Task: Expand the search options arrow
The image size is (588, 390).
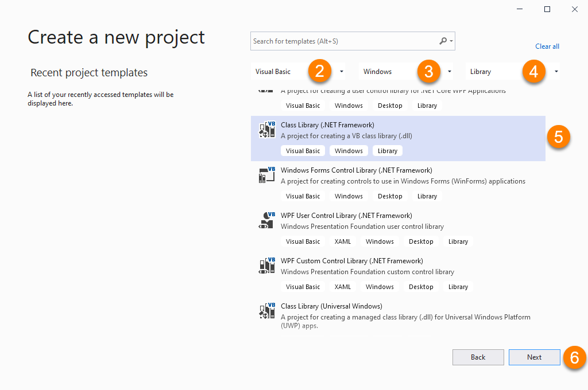Action: 452,41
